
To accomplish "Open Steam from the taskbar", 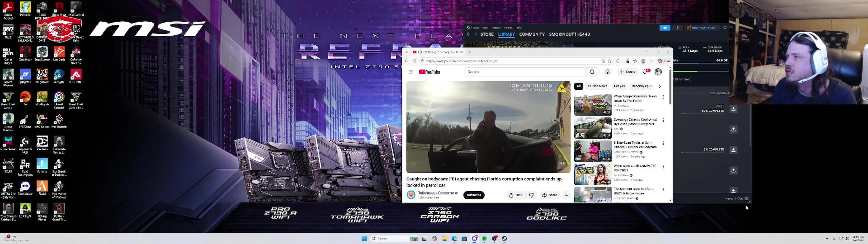I will [504, 239].
